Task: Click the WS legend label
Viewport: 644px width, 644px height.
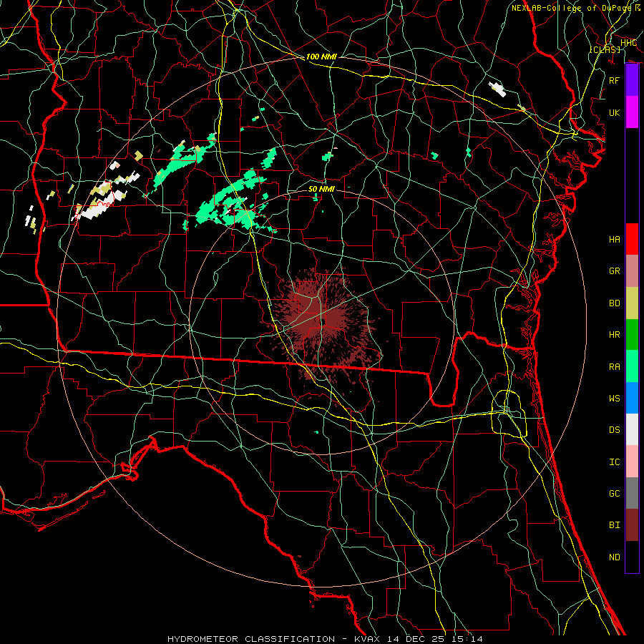Action: point(615,398)
